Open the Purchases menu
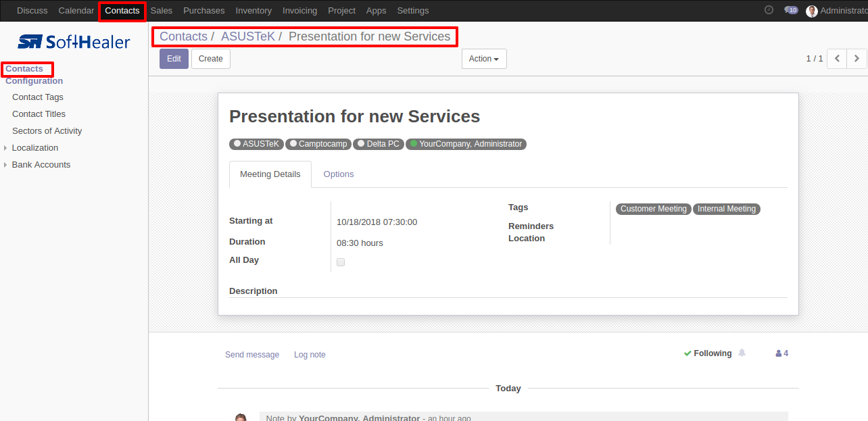Image resolution: width=868 pixels, height=421 pixels. click(x=204, y=11)
